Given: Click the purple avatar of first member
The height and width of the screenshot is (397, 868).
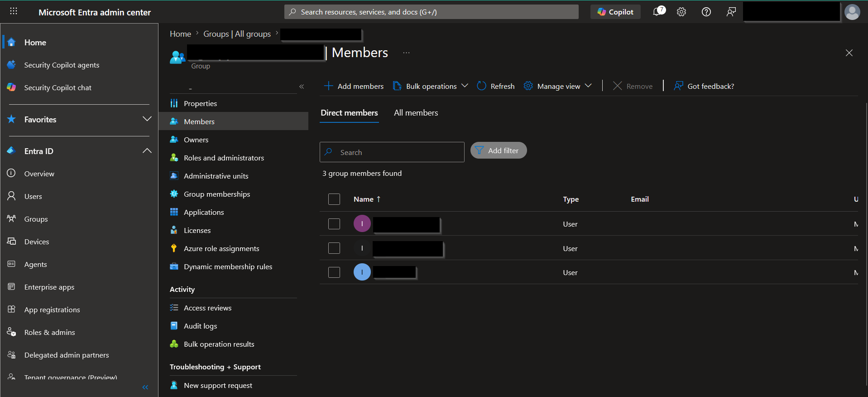Looking at the screenshot, I should (362, 224).
